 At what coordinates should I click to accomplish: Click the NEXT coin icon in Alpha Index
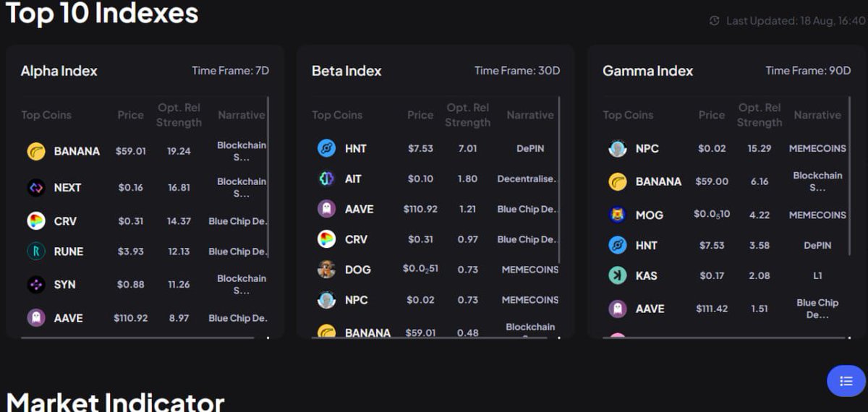point(36,187)
